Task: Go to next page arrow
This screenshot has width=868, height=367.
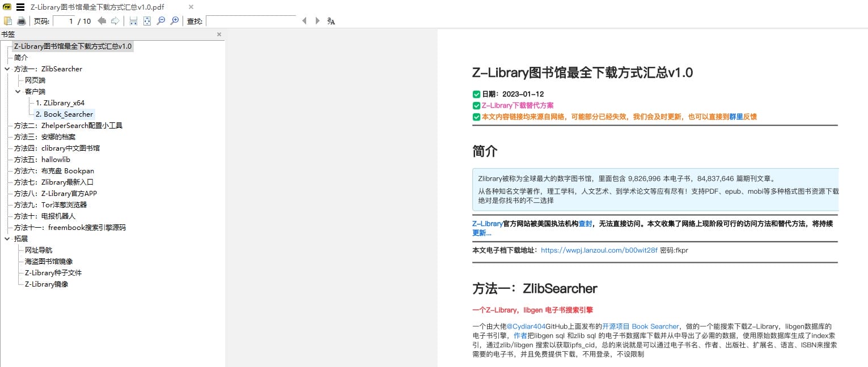Action: tap(115, 21)
